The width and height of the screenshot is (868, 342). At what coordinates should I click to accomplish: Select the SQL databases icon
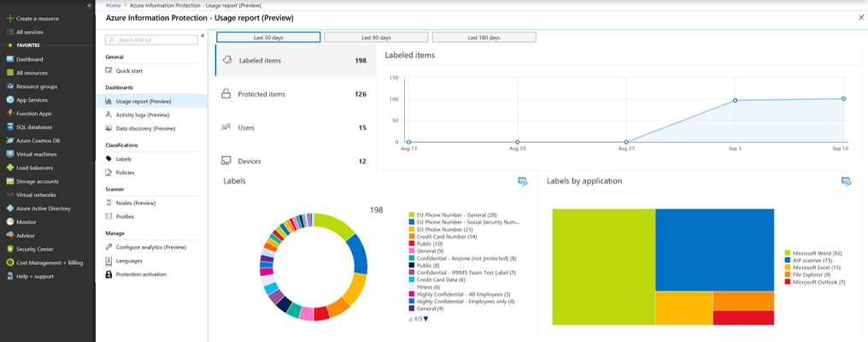[x=9, y=127]
